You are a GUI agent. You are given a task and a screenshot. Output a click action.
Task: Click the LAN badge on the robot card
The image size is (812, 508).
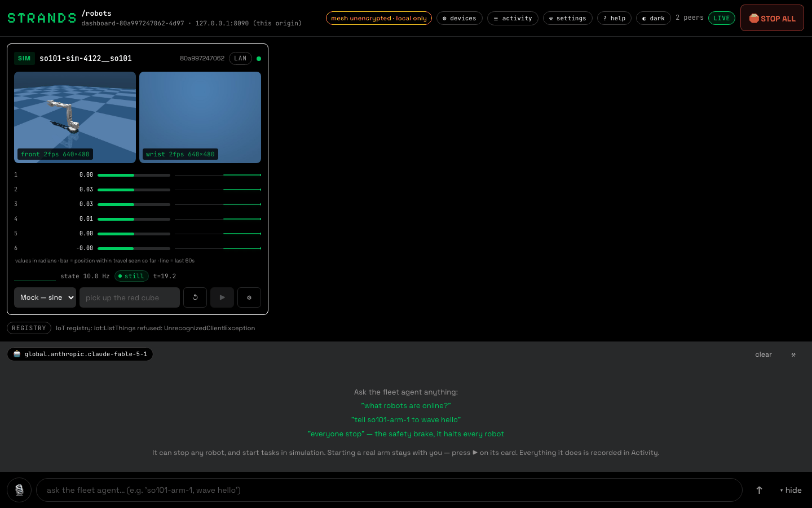coord(240,58)
